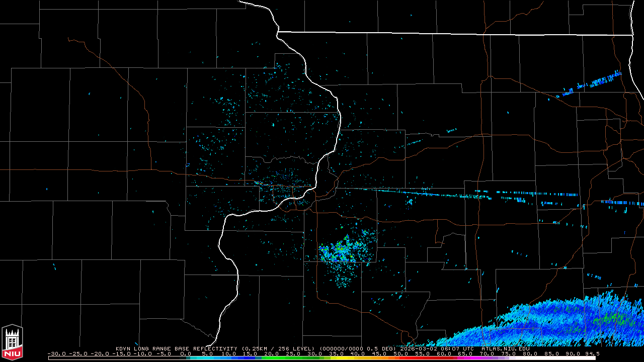
Task: Click the 2026-03-02 date text
Action: [x=420, y=348]
